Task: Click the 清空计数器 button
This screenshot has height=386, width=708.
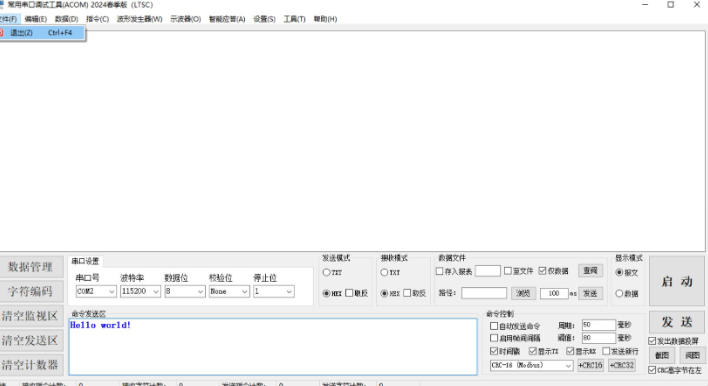Action: pyautogui.click(x=31, y=365)
